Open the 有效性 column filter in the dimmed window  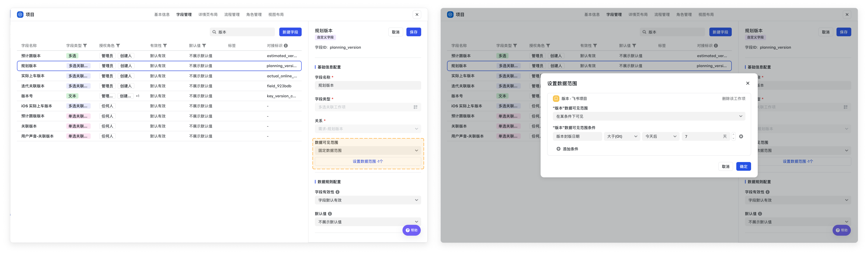pyautogui.click(x=595, y=46)
